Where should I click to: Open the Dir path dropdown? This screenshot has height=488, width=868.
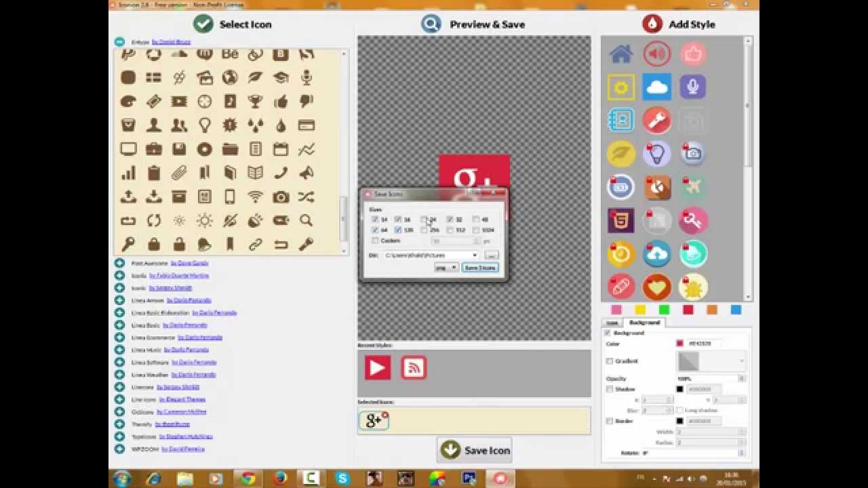click(475, 256)
